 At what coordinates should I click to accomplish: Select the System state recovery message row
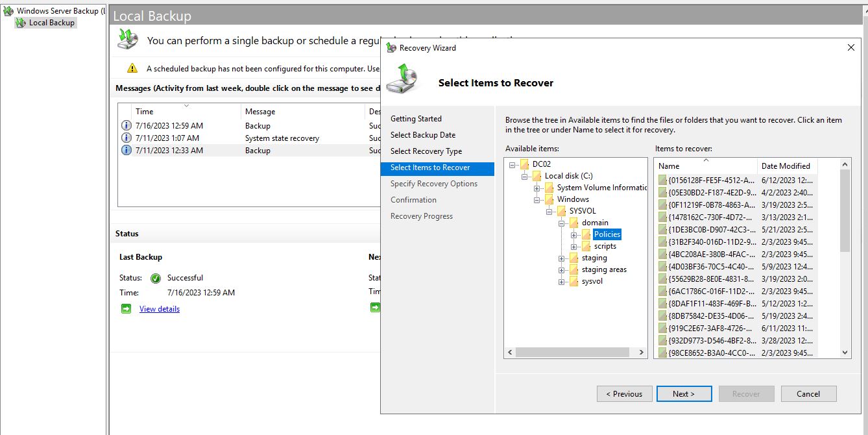pos(249,138)
